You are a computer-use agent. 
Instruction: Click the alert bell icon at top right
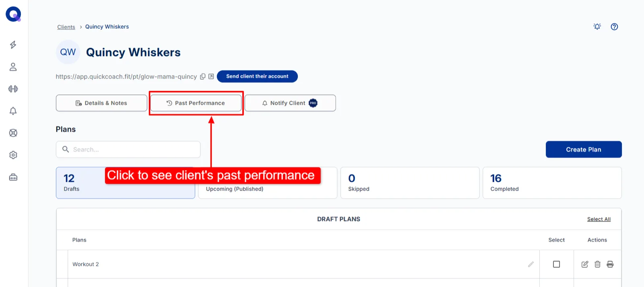[x=597, y=27]
